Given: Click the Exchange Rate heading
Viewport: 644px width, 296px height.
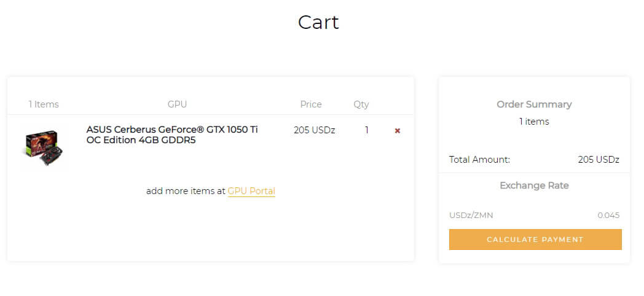Looking at the screenshot, I should click(x=534, y=185).
